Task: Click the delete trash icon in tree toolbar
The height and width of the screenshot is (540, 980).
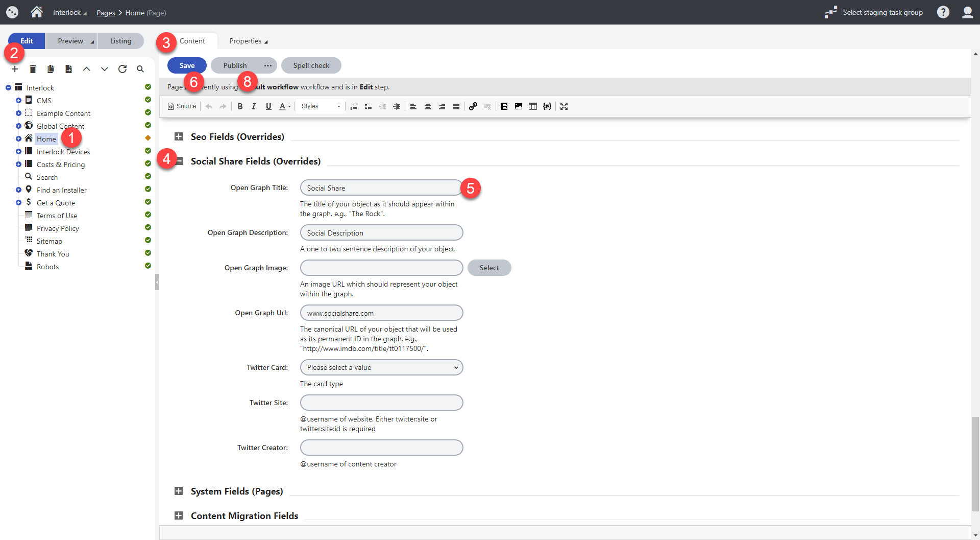Action: 33,69
